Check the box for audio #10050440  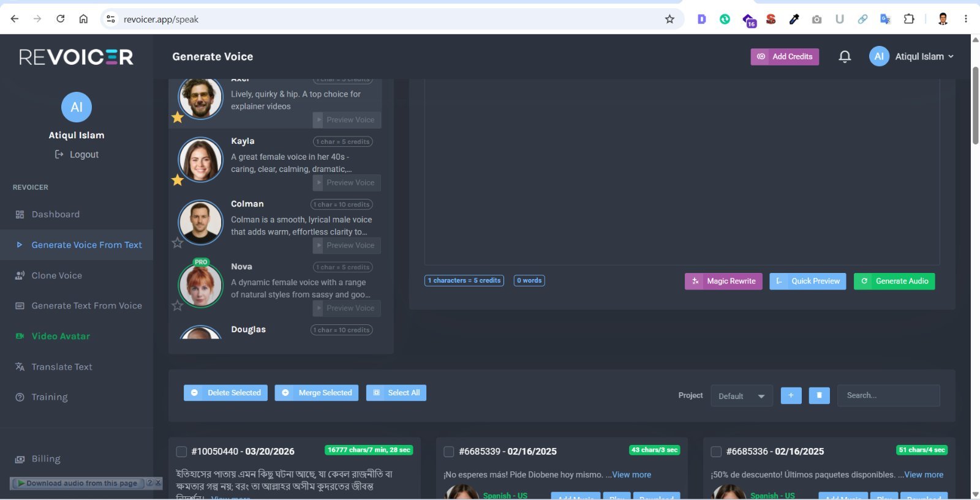(181, 452)
